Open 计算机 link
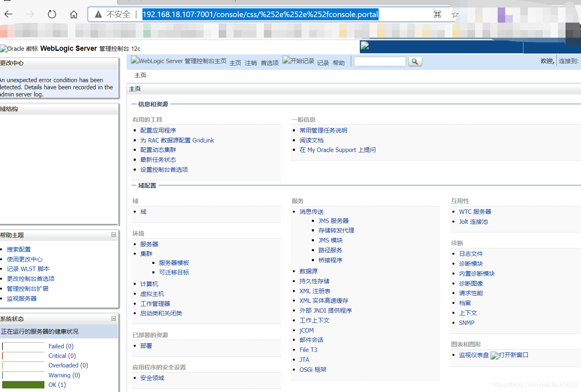 point(149,284)
